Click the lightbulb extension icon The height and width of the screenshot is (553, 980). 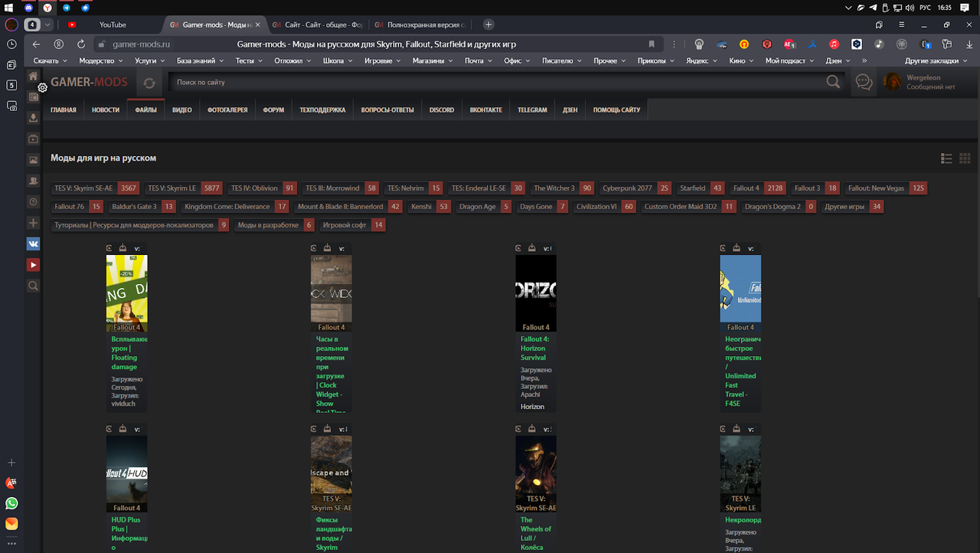[x=699, y=44]
